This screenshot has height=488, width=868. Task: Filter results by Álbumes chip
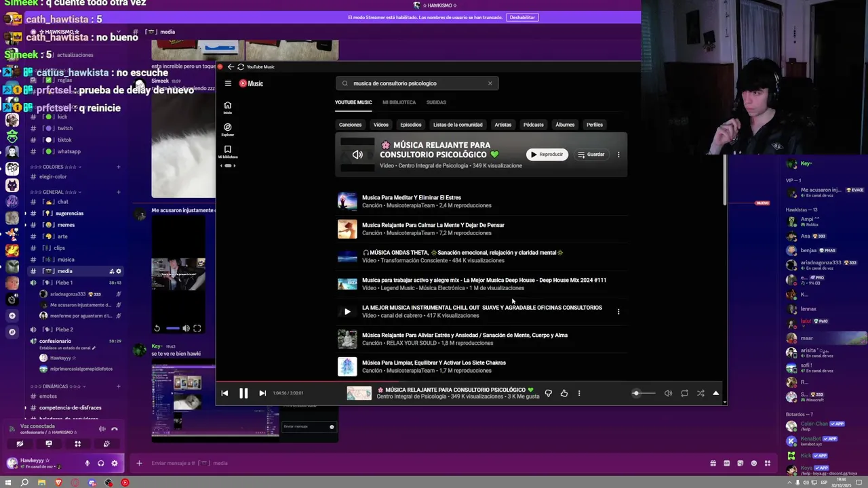click(565, 125)
